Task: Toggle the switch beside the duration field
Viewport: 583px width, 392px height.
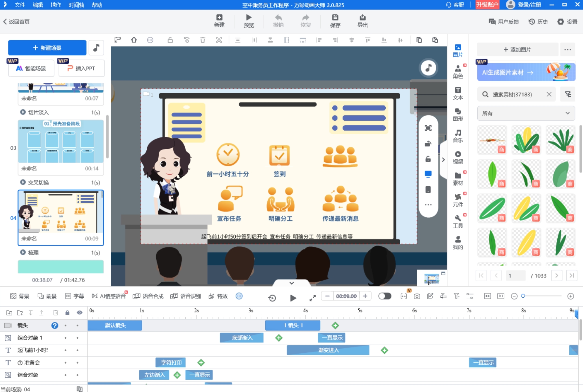Action: click(x=385, y=296)
